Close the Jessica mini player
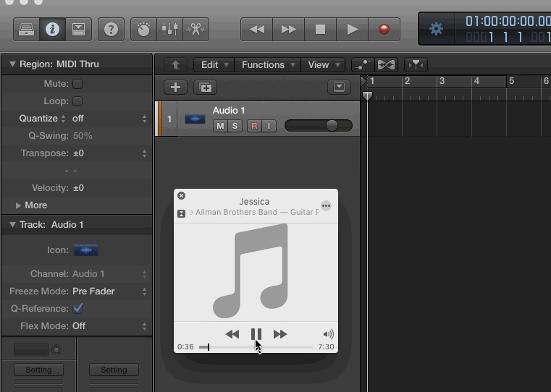 tap(181, 196)
